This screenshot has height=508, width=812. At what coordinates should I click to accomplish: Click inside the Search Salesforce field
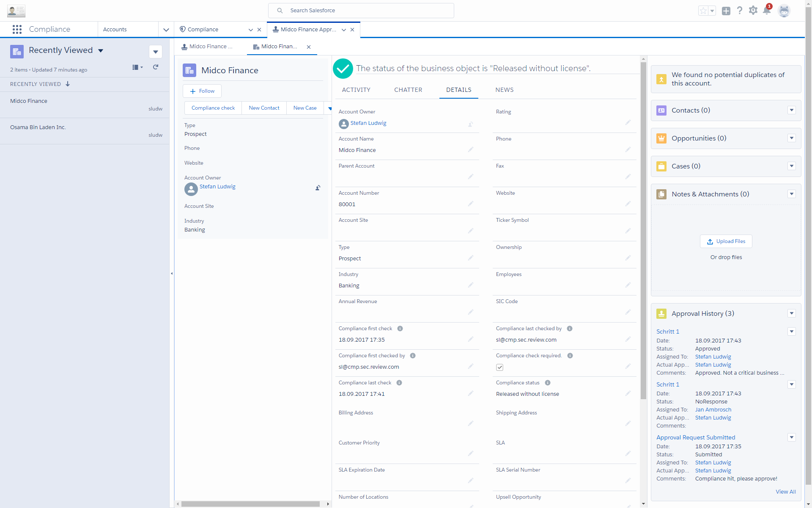coord(361,10)
